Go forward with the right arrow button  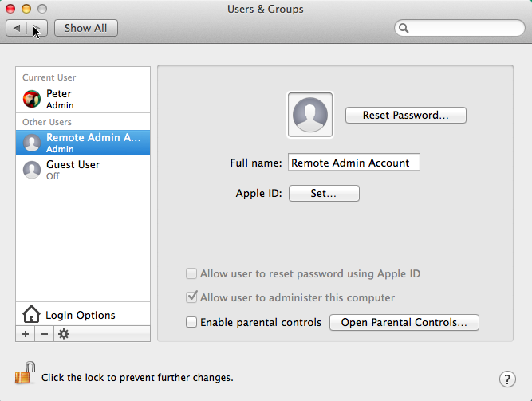pyautogui.click(x=37, y=28)
